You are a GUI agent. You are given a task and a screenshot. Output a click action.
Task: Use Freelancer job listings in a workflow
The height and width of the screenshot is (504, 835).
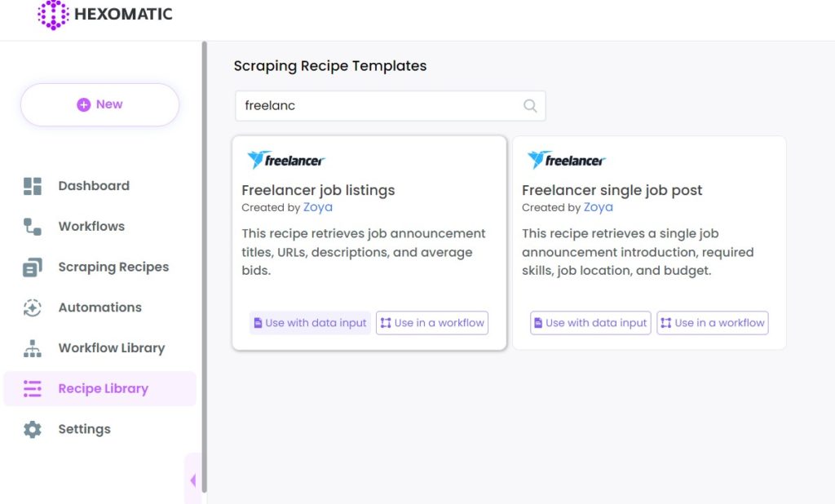coord(432,323)
